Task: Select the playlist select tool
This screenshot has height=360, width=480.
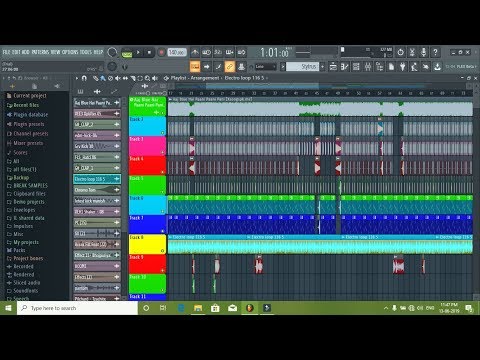Action: click(x=140, y=78)
